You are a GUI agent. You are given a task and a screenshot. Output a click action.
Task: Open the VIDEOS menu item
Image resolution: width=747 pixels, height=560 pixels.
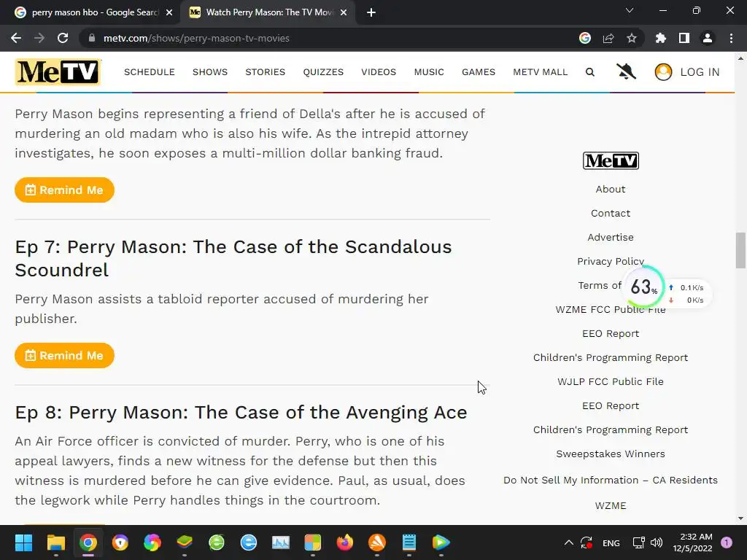(379, 72)
